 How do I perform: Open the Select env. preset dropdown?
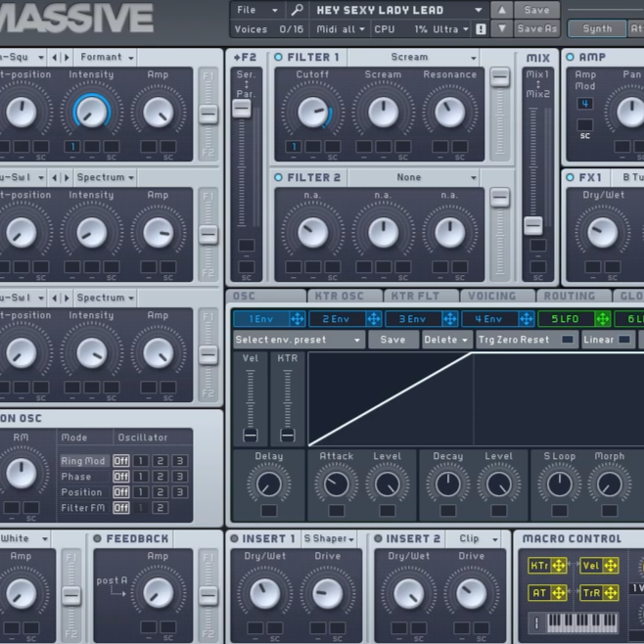click(x=299, y=340)
